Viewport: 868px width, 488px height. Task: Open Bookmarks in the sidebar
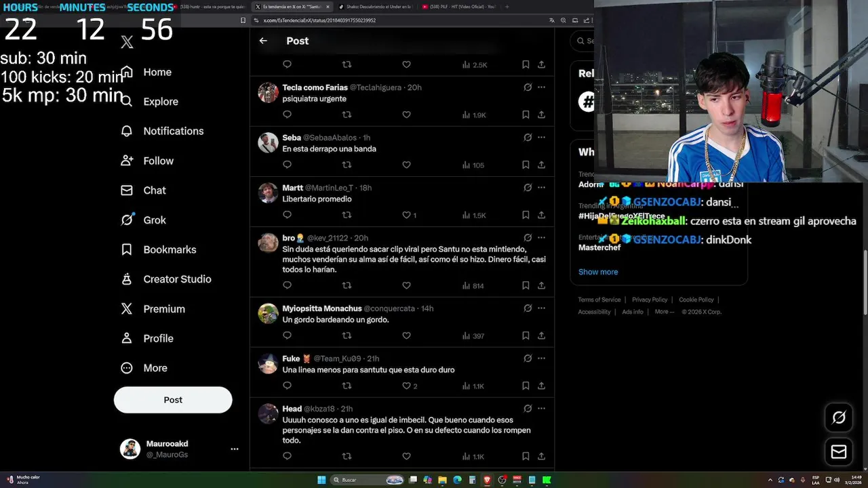tap(159, 249)
